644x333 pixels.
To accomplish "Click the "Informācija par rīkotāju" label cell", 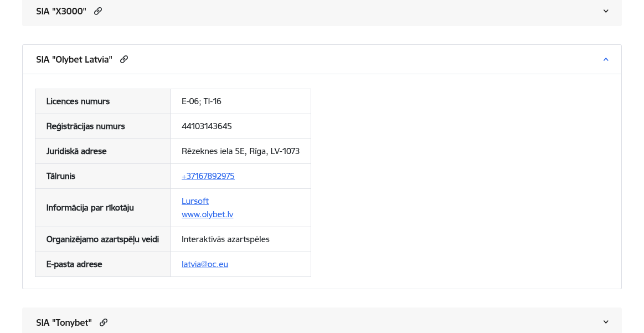I will click(x=102, y=208).
